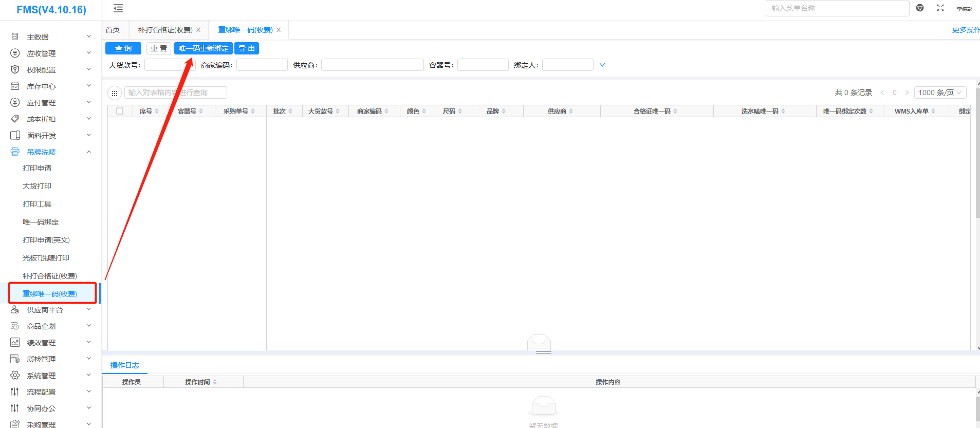
Task: Click the 唯一码重新绑定 button
Action: tap(204, 48)
